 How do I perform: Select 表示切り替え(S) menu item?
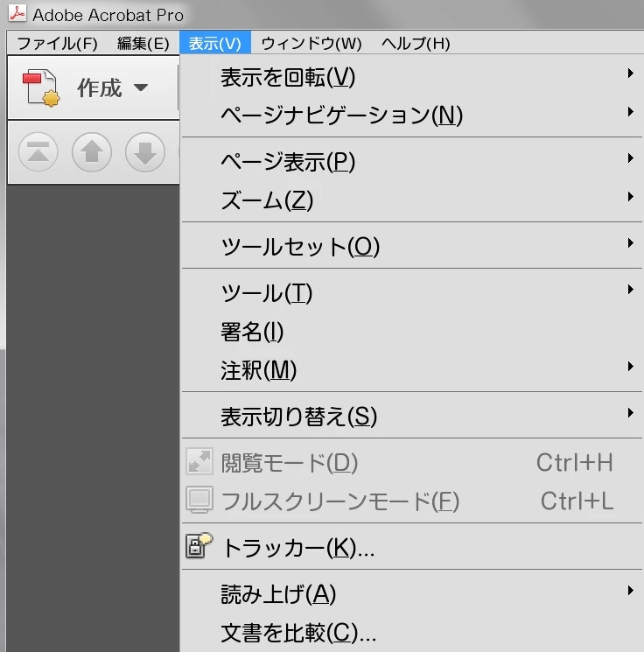pos(412,417)
